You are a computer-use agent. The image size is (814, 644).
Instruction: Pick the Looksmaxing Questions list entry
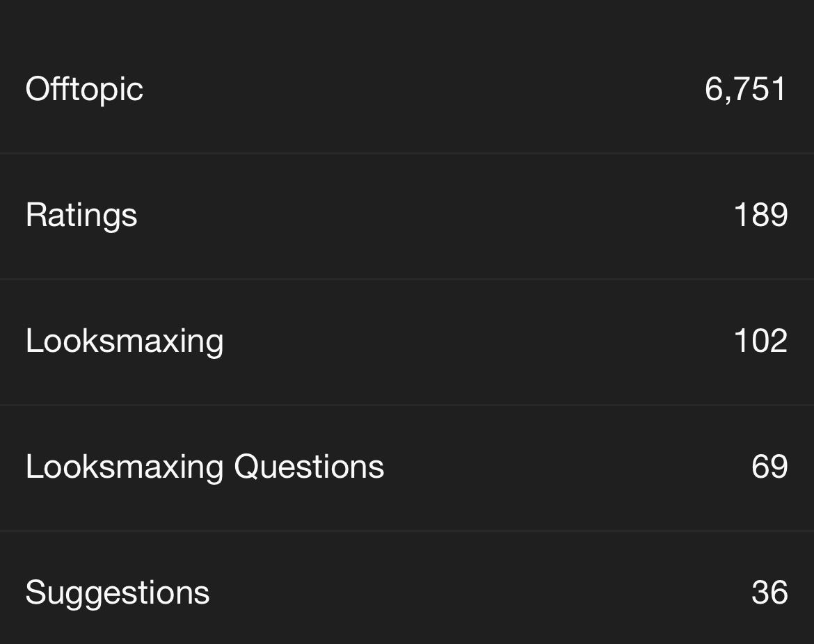point(407,467)
